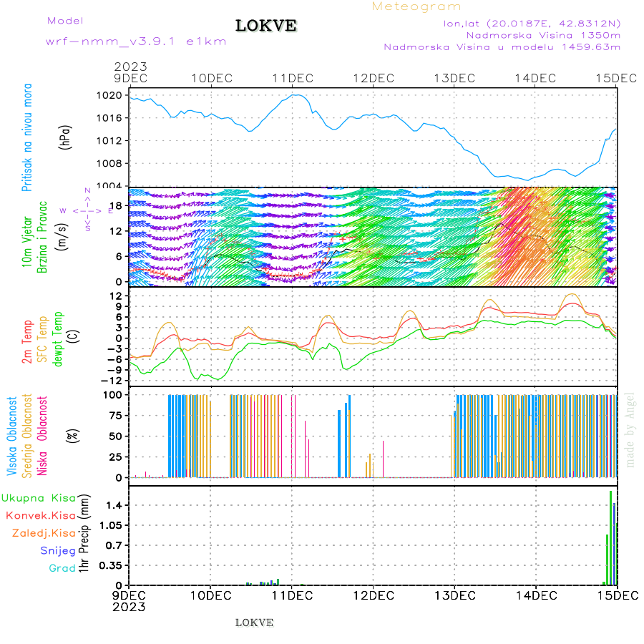Screen dimensions: 644x644
Task: Click the green "dewpt Temp" legend label
Action: [x=57, y=339]
